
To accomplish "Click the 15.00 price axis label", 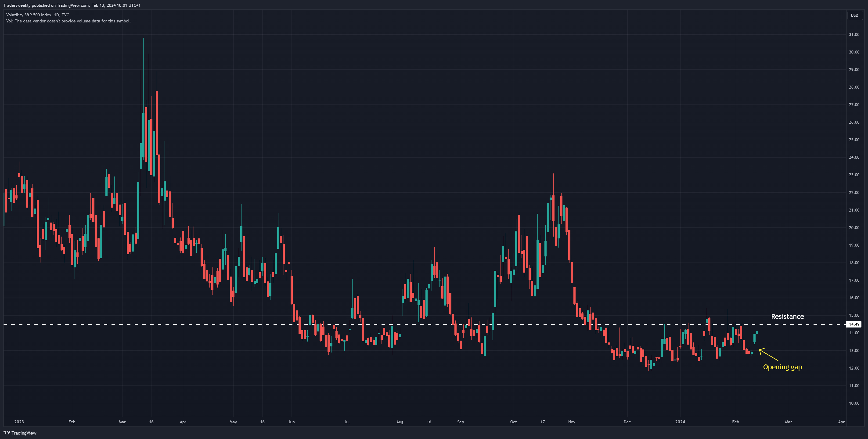I will click(854, 315).
